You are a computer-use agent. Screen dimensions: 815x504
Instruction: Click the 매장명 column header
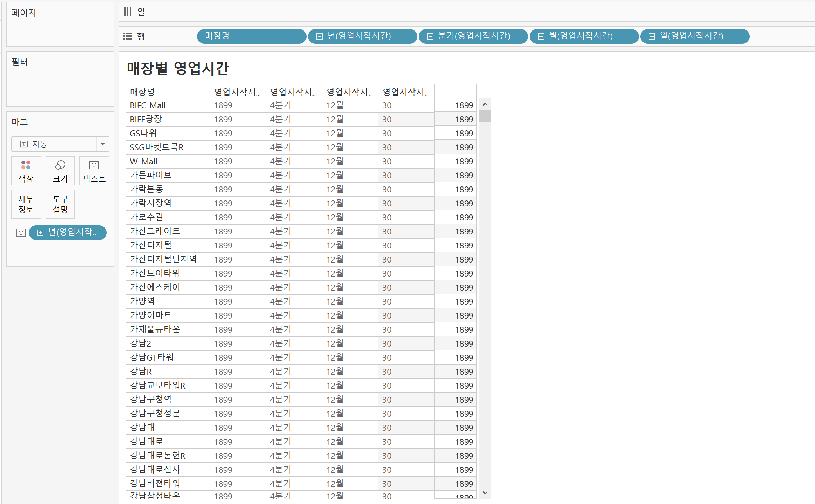(142, 92)
